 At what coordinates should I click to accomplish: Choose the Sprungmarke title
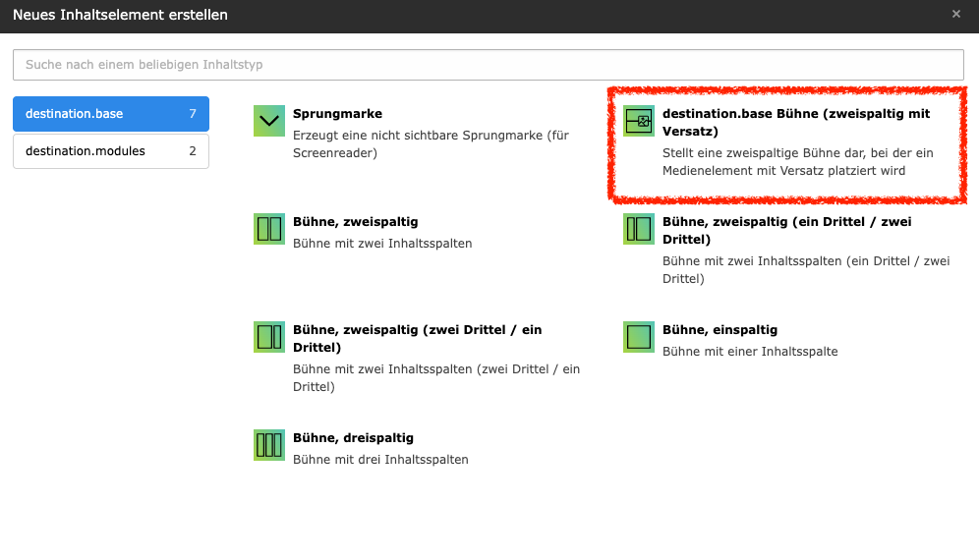pos(337,114)
